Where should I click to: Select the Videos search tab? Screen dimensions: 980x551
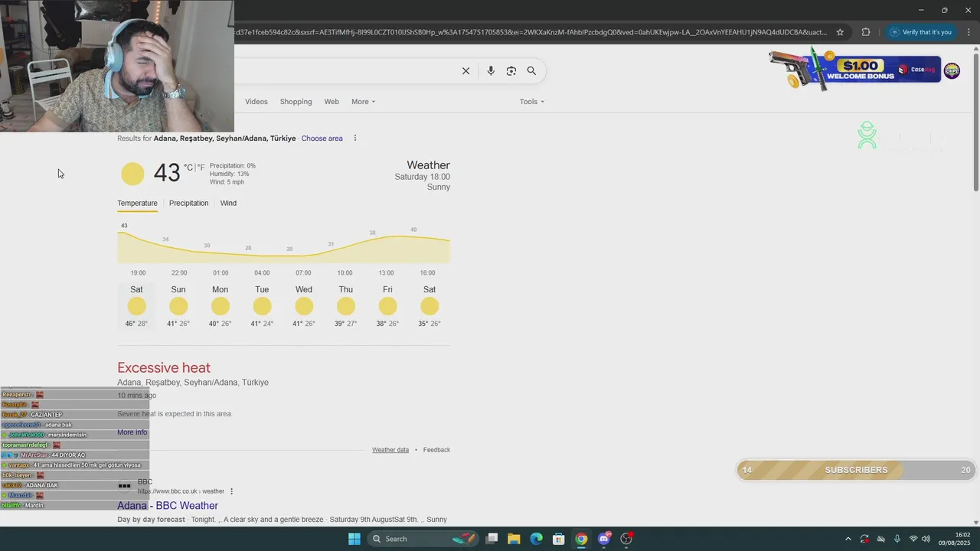pos(256,102)
